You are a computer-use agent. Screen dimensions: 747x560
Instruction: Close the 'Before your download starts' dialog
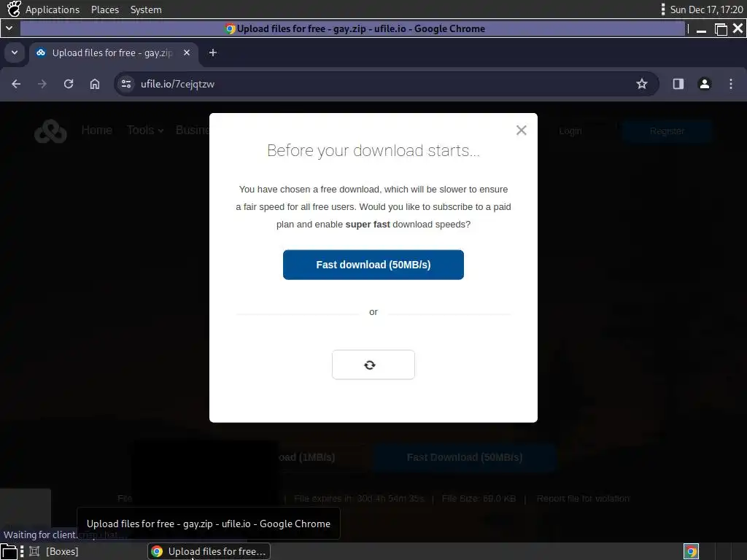521,130
